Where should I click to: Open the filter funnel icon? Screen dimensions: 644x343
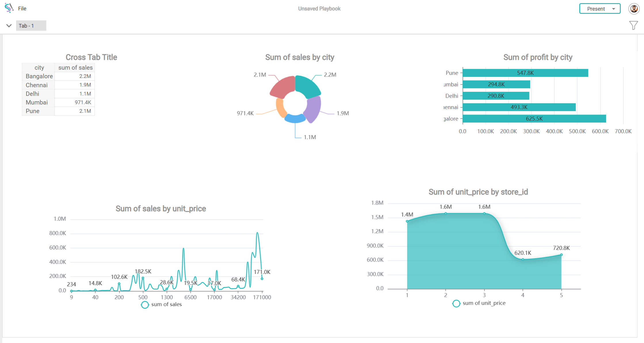(x=633, y=26)
